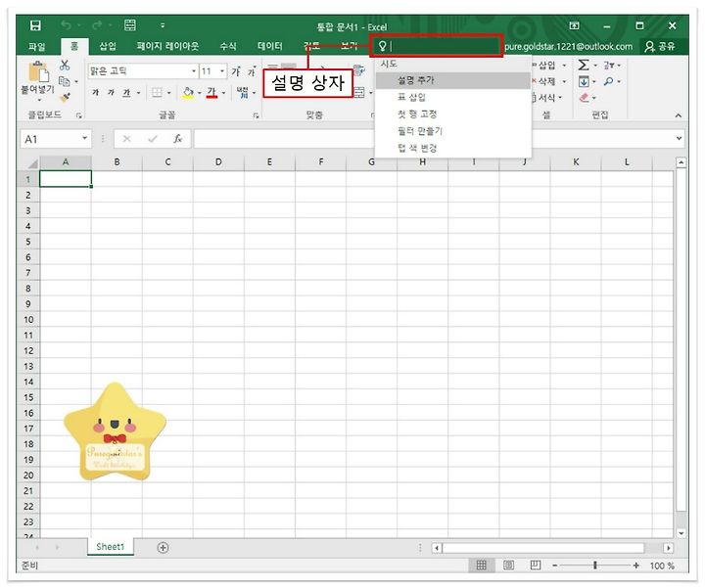705x588 pixels.
Task: Click the Cut scissors icon
Action: (65, 66)
